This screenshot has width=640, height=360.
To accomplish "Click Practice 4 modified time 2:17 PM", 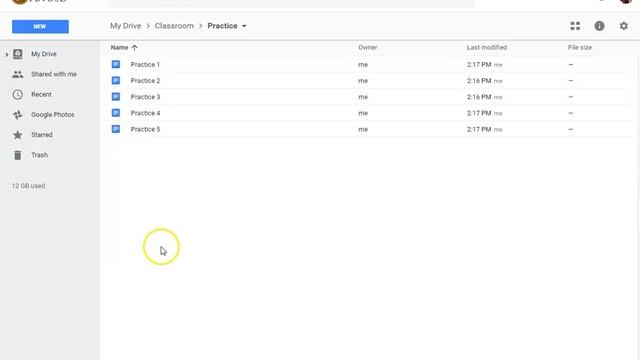I will tap(479, 113).
